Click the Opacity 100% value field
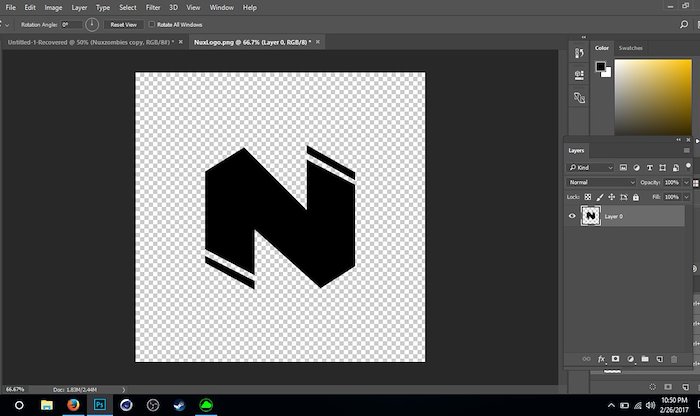The width and height of the screenshot is (700, 416). (672, 182)
